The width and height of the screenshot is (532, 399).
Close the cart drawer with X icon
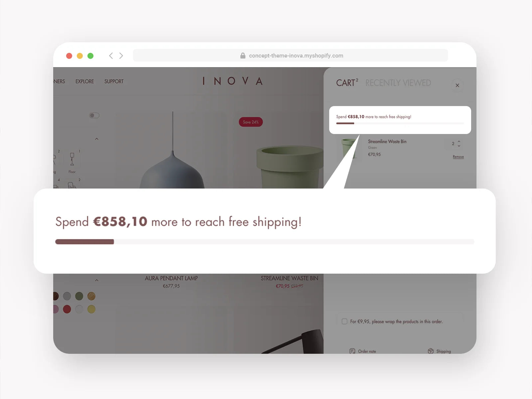[457, 85]
